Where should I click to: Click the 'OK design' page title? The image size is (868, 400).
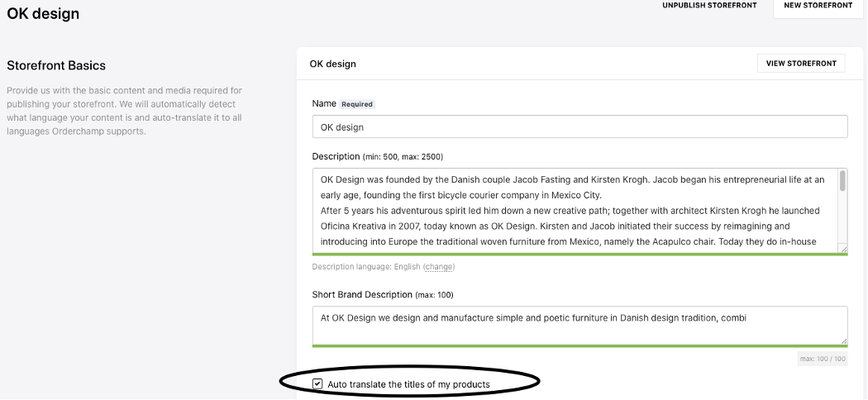pos(43,13)
